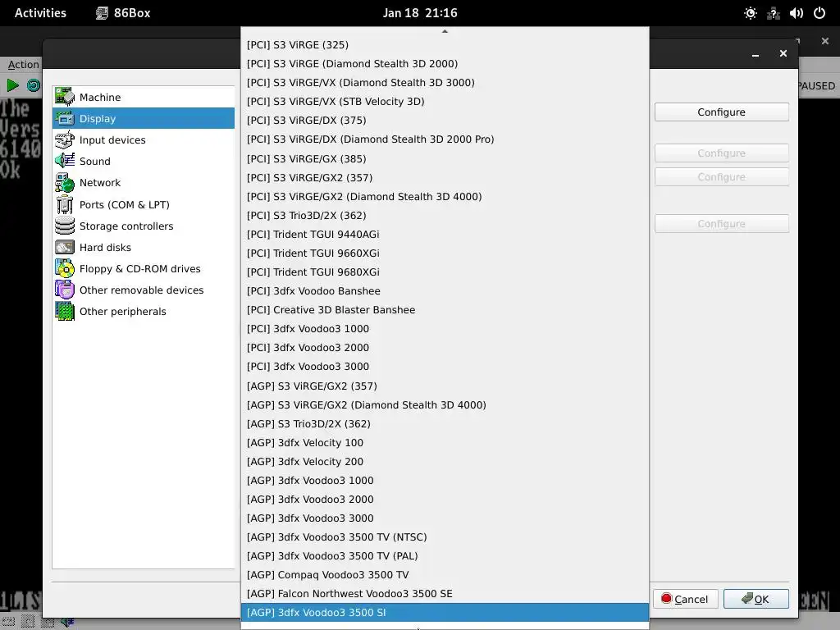Choose [PCI] S3 ViRGE/GX2 (357)
This screenshot has width=840, height=630.
point(445,177)
